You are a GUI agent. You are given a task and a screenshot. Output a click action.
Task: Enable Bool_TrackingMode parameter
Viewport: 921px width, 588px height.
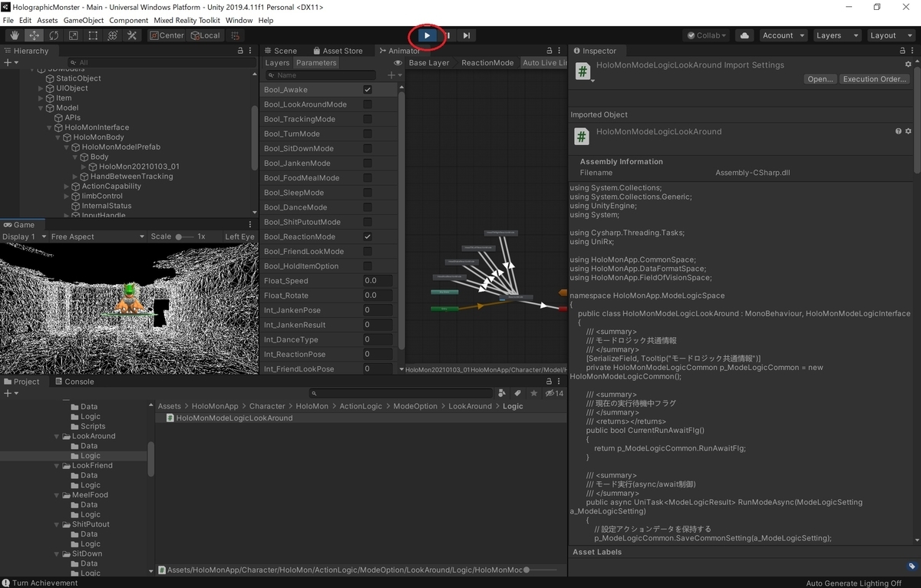click(368, 119)
